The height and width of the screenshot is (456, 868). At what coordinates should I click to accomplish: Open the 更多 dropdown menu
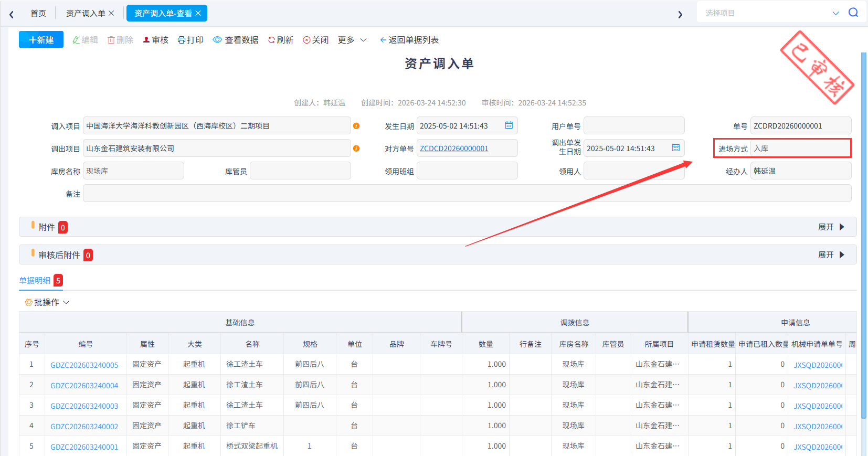pyautogui.click(x=352, y=40)
